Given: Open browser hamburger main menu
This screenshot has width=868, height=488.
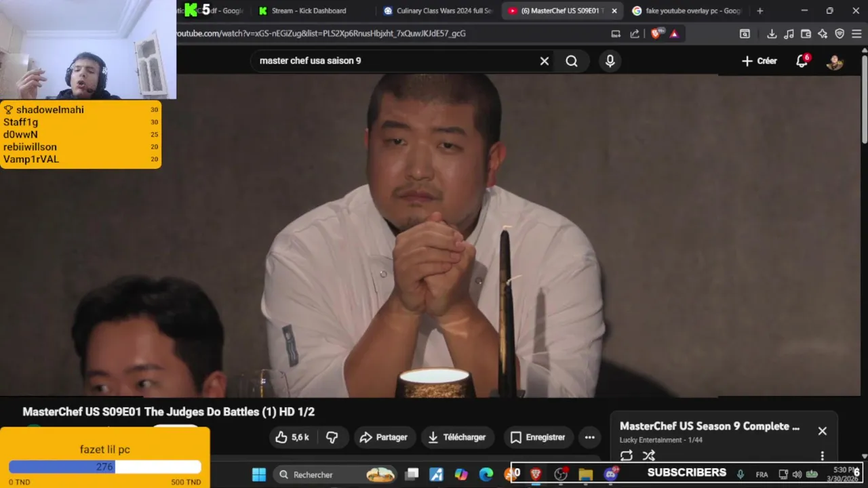Looking at the screenshot, I should click(x=857, y=33).
